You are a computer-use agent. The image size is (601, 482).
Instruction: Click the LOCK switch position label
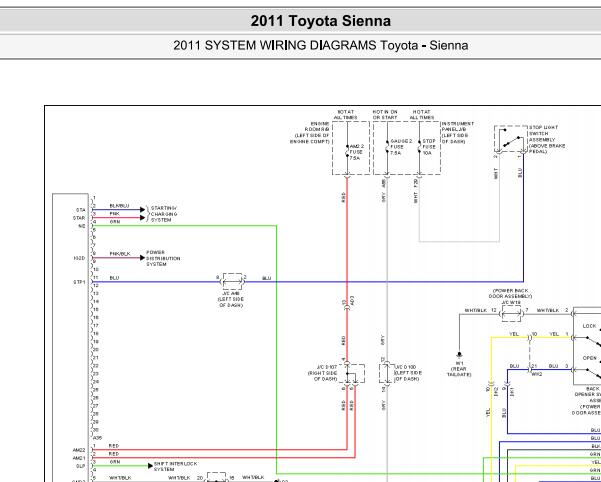[x=589, y=326]
